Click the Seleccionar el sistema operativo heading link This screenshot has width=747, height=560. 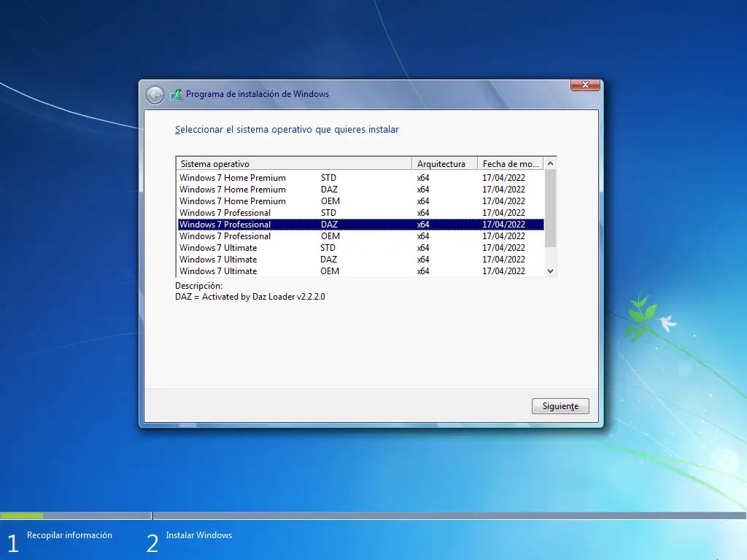click(x=286, y=129)
